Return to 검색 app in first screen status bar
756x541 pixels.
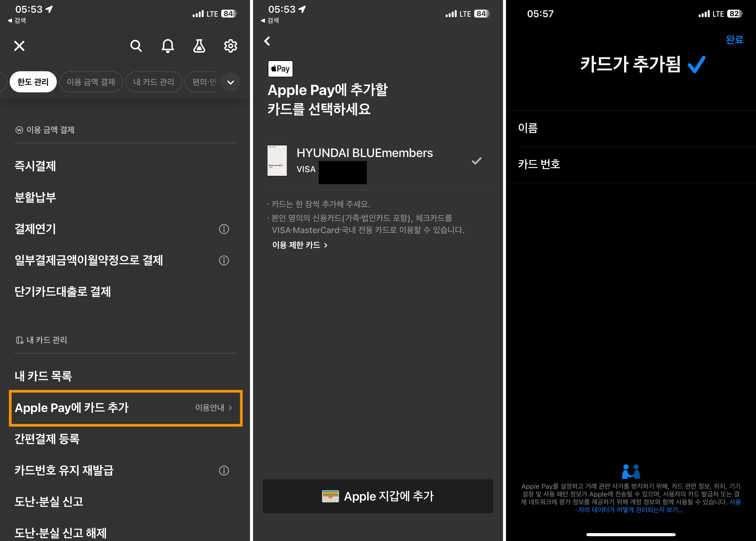tap(17, 20)
